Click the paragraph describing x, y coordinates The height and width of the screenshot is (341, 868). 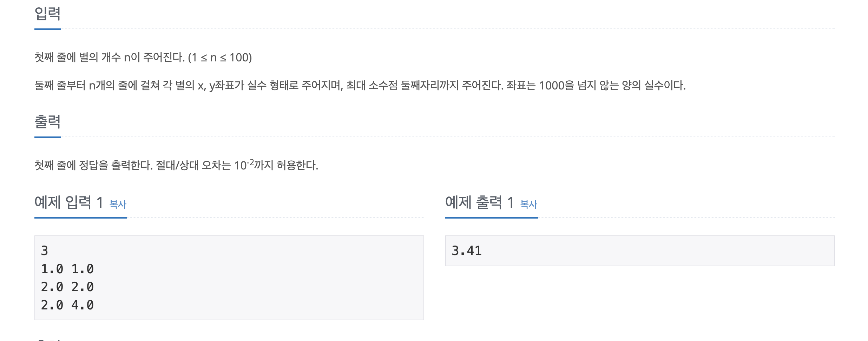[360, 85]
